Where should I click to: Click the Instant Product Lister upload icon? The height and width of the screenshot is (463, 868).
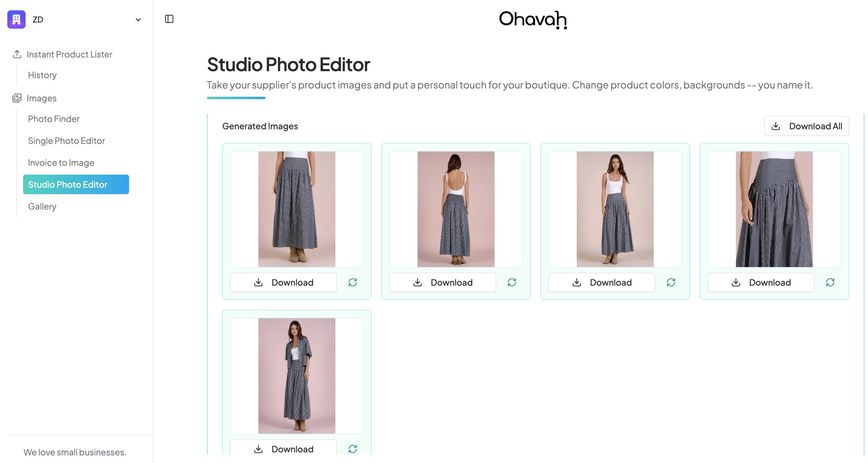click(x=17, y=54)
